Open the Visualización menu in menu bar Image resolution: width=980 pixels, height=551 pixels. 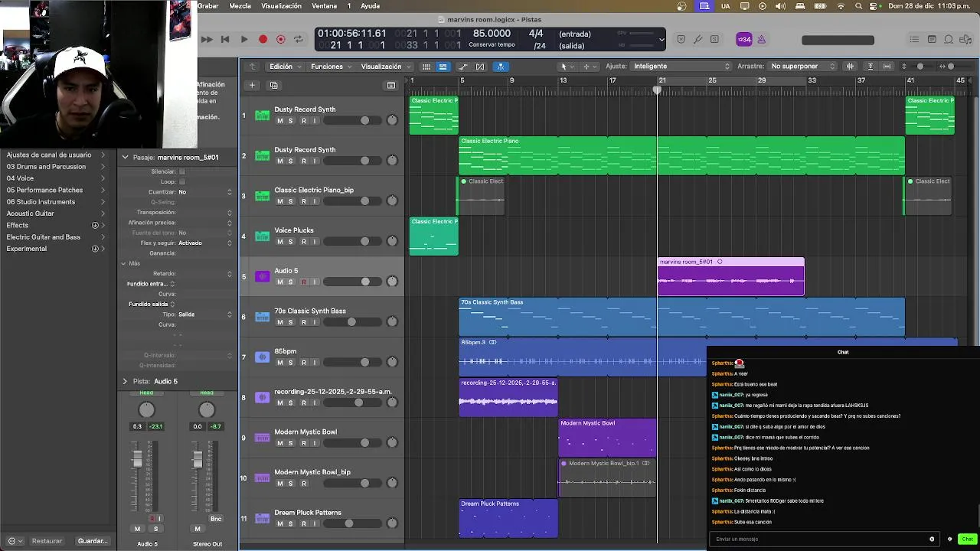point(281,6)
